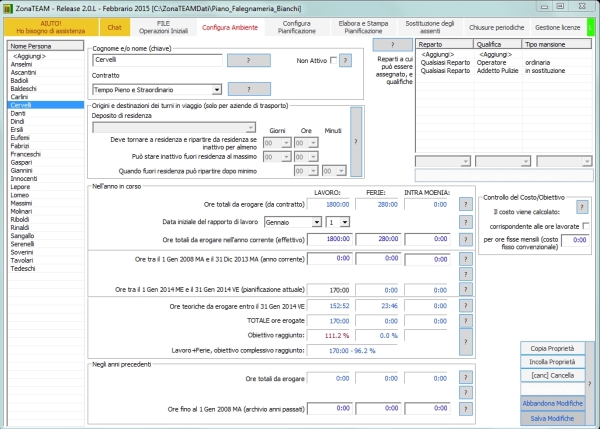The height and width of the screenshot is (429, 600).
Task: Click the Tipo mansione column header
Action: (557, 44)
